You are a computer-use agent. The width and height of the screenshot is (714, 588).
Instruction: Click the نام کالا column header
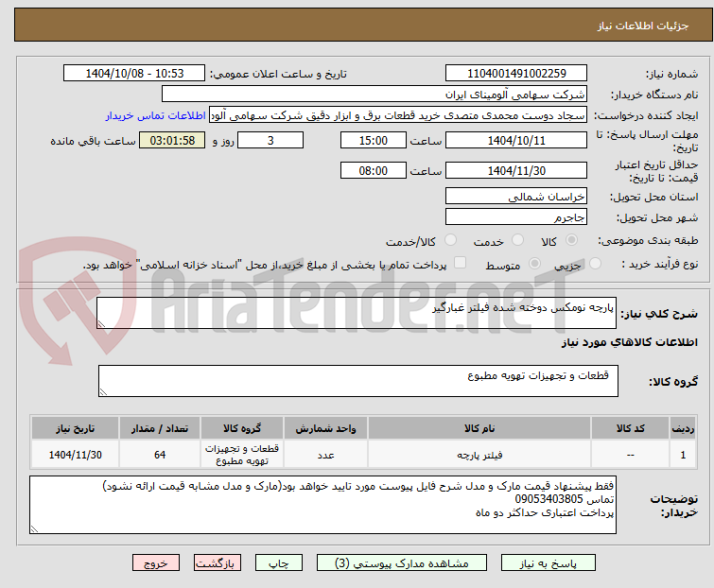[x=479, y=428]
